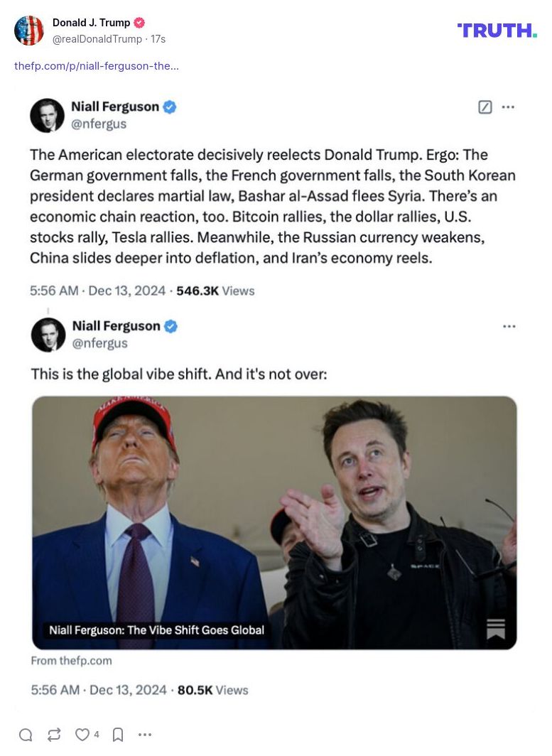Open the thefp.com article link

[x=97, y=66]
